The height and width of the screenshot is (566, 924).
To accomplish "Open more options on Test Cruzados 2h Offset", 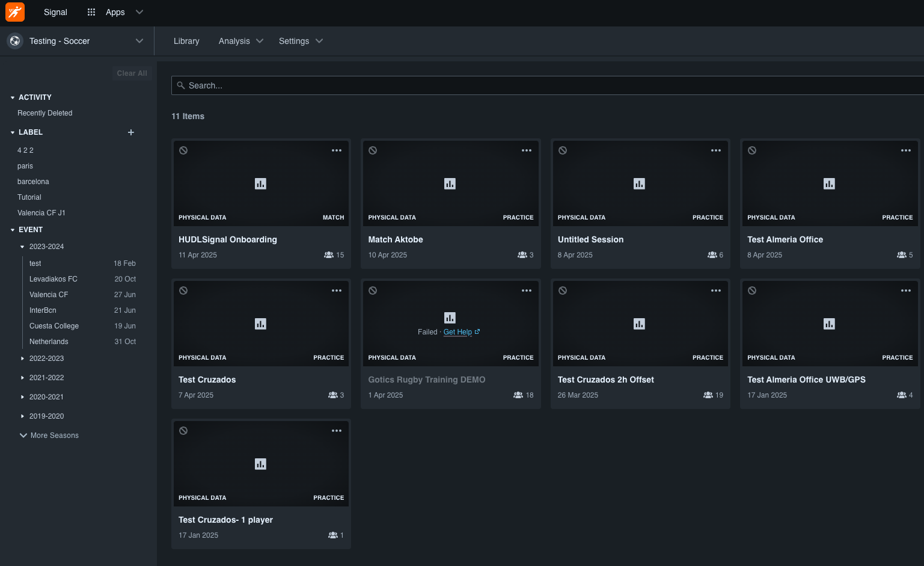I will 716,291.
